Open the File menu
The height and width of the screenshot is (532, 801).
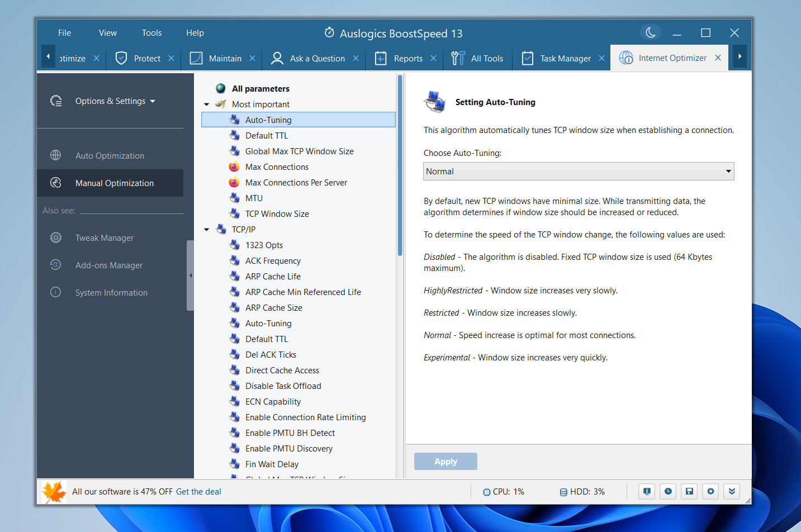pos(64,33)
